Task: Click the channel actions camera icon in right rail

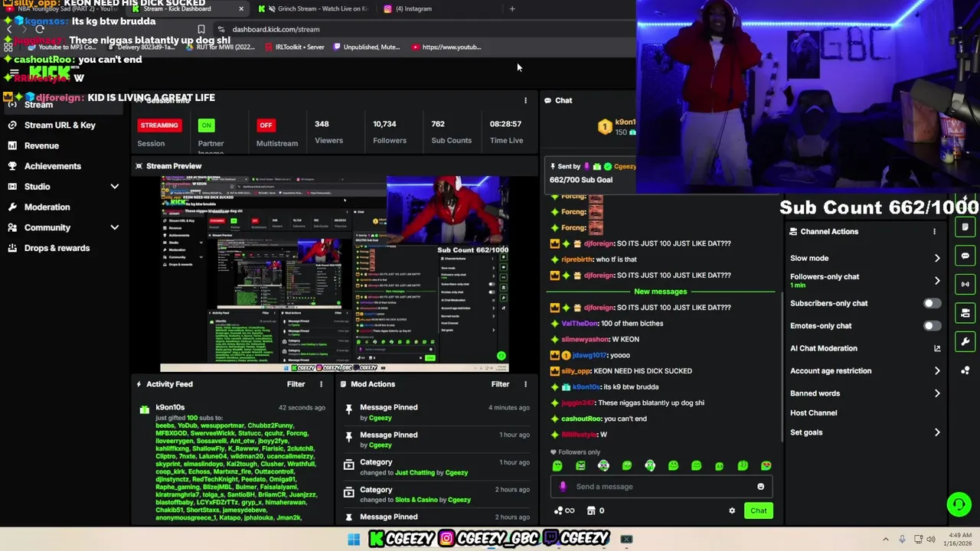Action: (x=965, y=313)
